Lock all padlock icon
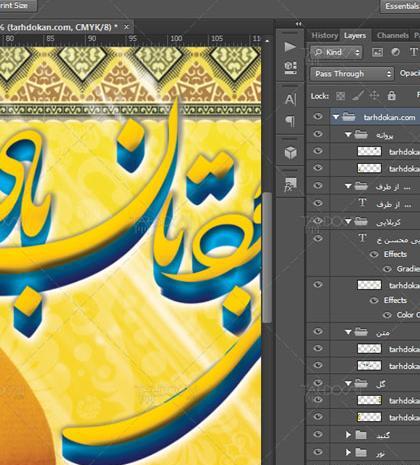Image resolution: width=420 pixels, height=465 pixels. (x=391, y=96)
